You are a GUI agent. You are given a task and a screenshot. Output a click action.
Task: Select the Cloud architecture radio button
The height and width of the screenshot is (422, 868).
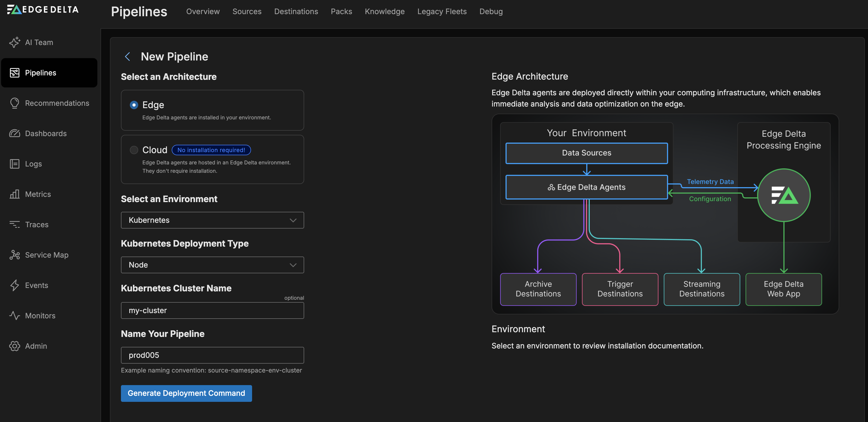pyautogui.click(x=134, y=150)
